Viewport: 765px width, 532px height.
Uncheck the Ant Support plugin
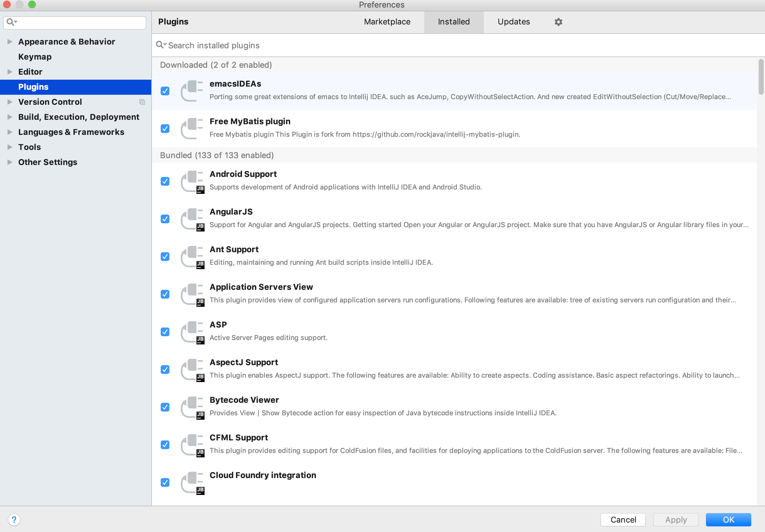pos(165,257)
